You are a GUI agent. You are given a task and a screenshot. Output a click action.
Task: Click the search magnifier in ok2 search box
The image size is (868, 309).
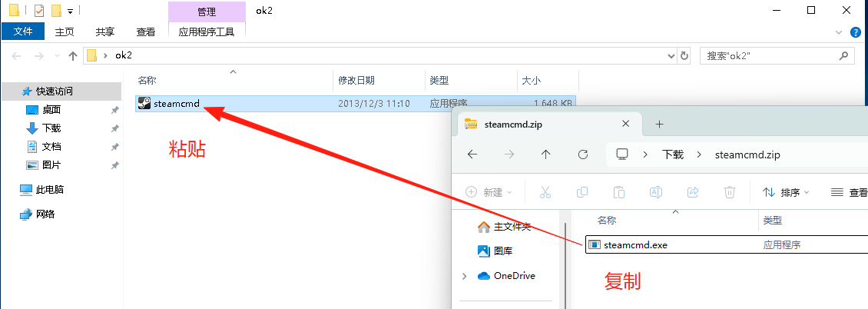[843, 55]
